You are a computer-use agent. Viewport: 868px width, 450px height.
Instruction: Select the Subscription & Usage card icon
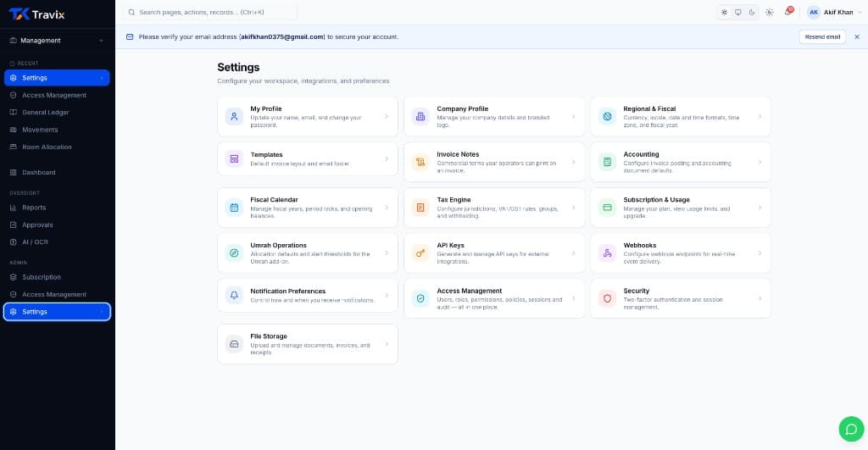pos(607,208)
